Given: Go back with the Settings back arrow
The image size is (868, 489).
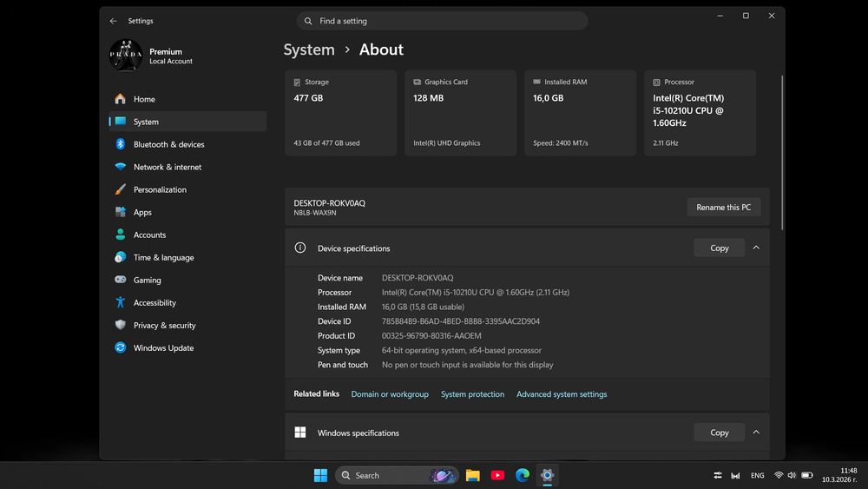Looking at the screenshot, I should pos(113,21).
